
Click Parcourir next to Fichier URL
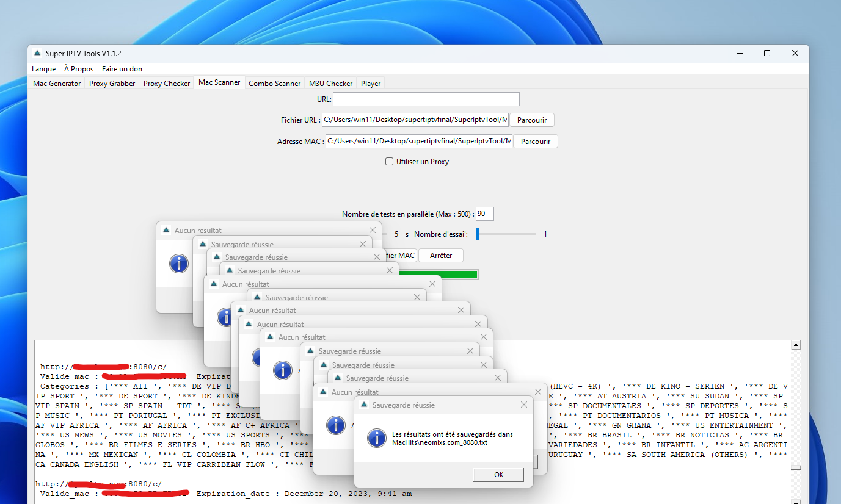(x=532, y=120)
